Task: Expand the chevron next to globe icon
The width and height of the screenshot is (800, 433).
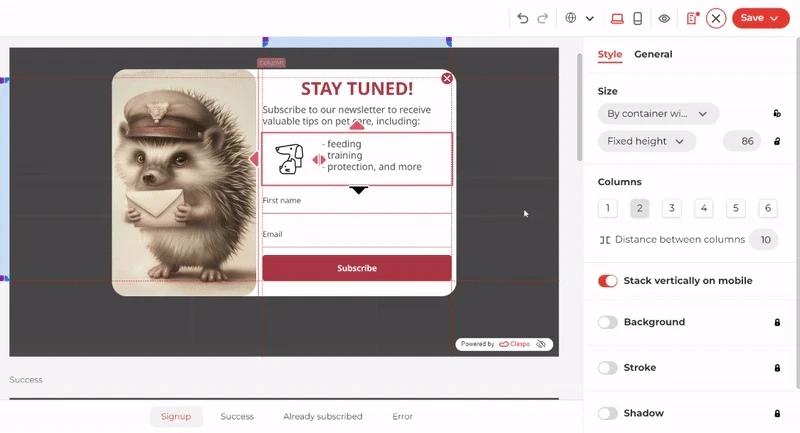Action: [x=590, y=19]
